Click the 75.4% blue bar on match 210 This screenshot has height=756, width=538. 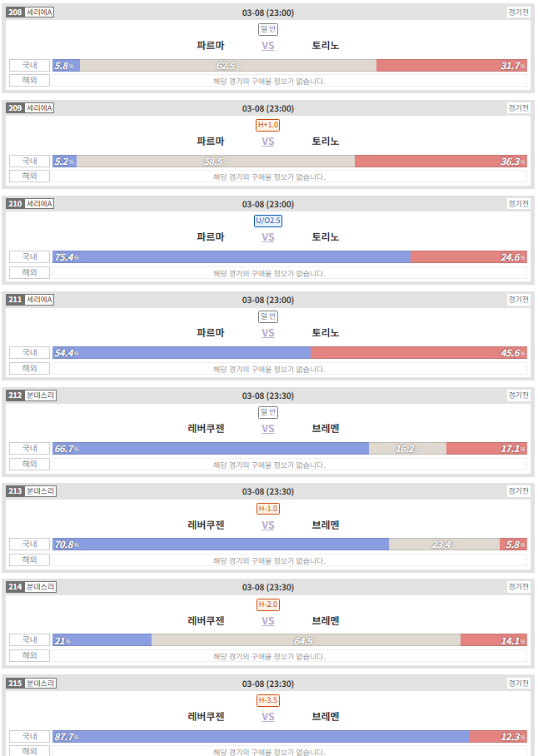click(232, 257)
